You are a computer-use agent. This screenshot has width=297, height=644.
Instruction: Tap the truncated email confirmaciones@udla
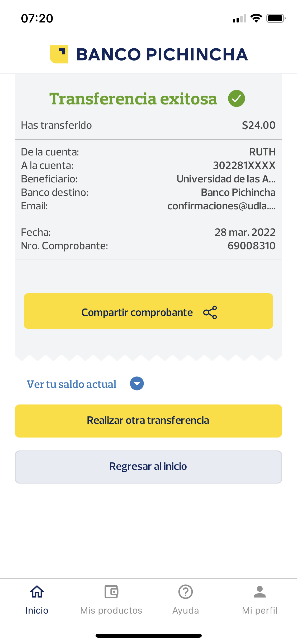click(221, 206)
